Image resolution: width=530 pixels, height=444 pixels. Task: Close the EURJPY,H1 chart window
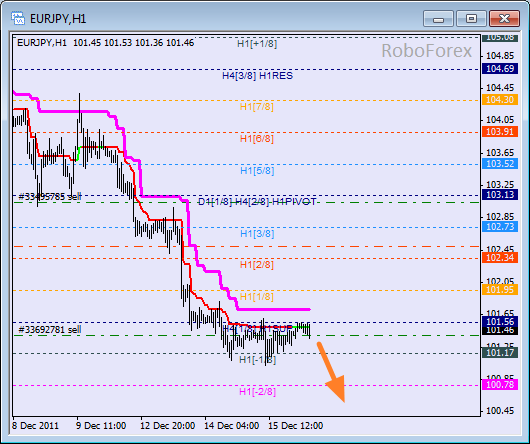(504, 18)
